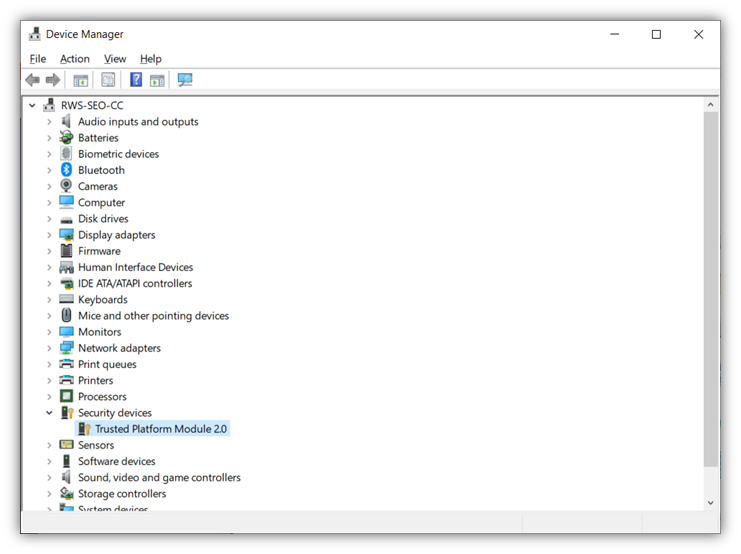The width and height of the screenshot is (741, 554).
Task: Click the Cameras webcam icon
Action: pos(66,186)
